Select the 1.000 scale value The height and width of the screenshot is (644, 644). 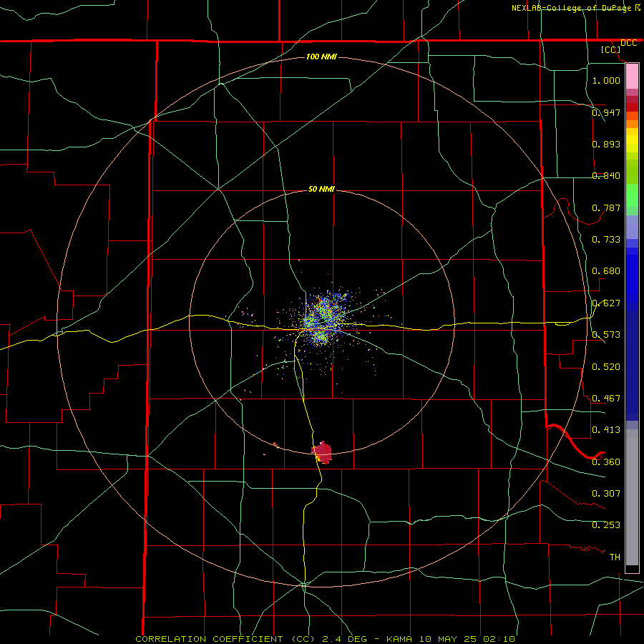(606, 80)
